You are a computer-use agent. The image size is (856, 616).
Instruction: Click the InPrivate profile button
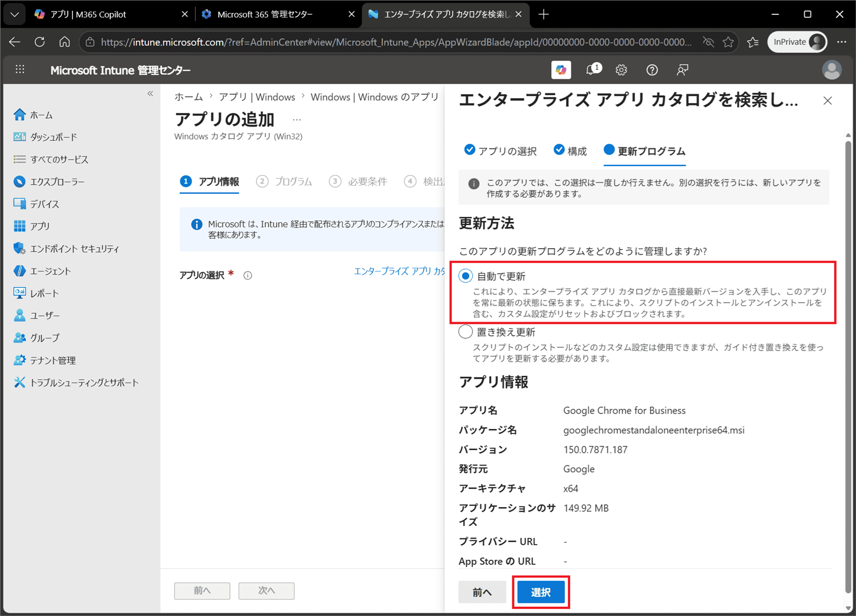click(798, 42)
